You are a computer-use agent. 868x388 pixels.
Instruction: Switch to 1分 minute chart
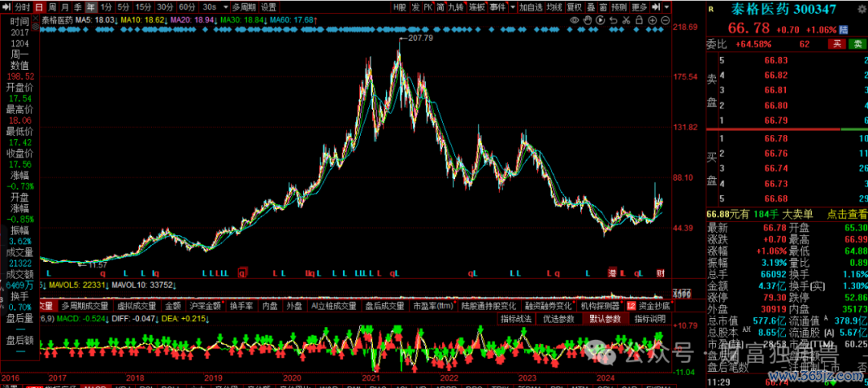[x=106, y=7]
